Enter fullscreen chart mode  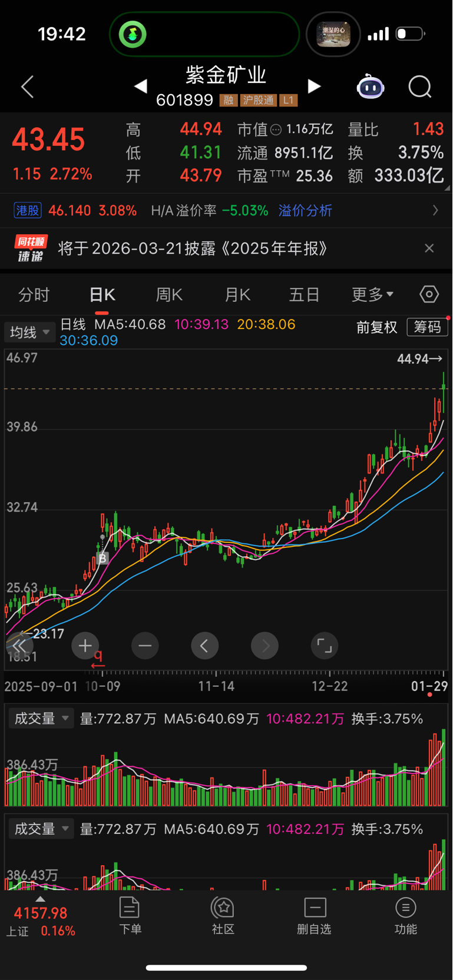click(325, 646)
